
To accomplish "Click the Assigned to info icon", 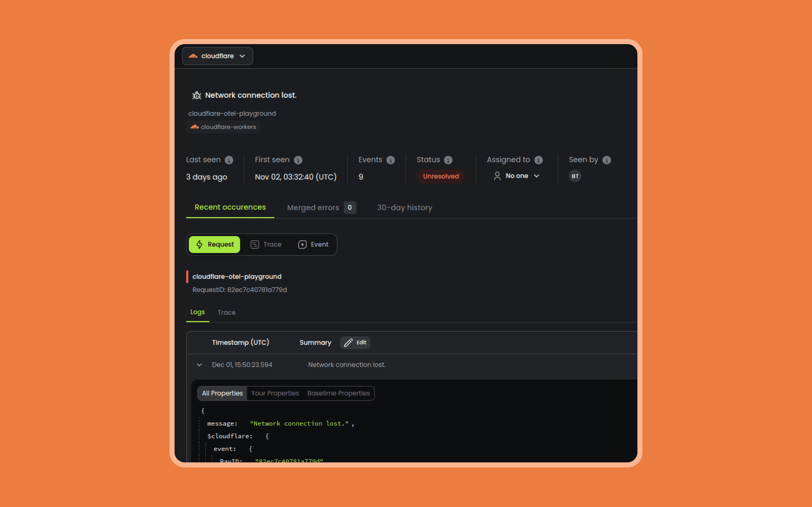I will 538,160.
